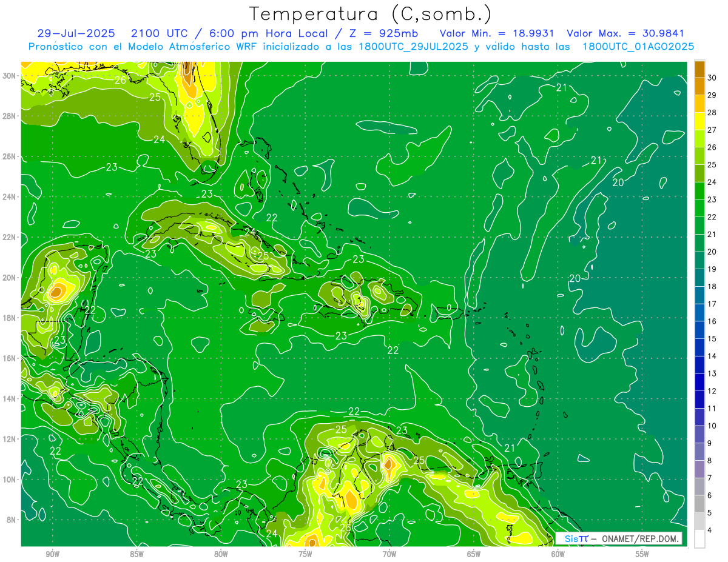The image size is (728, 562).
Task: Click the "85W" longitude axis label
Action: pos(136,554)
